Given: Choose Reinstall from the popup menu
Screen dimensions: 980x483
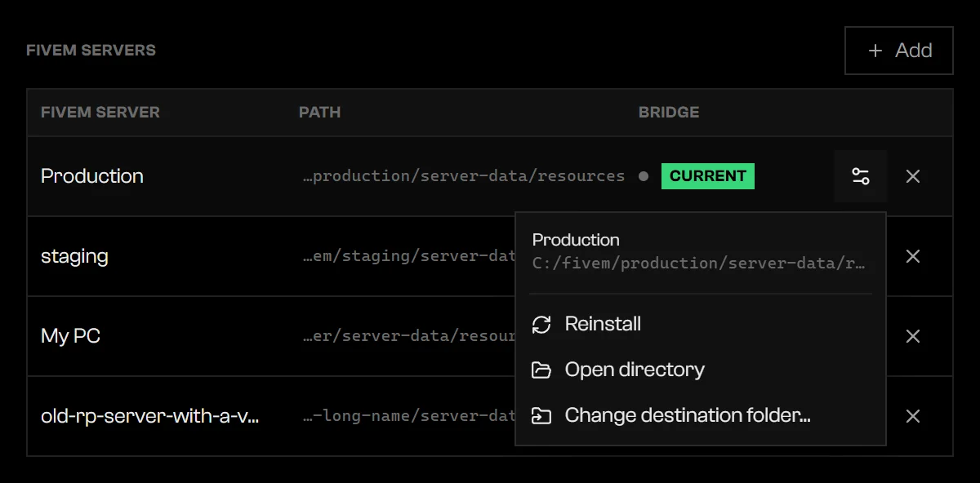Looking at the screenshot, I should point(701,324).
